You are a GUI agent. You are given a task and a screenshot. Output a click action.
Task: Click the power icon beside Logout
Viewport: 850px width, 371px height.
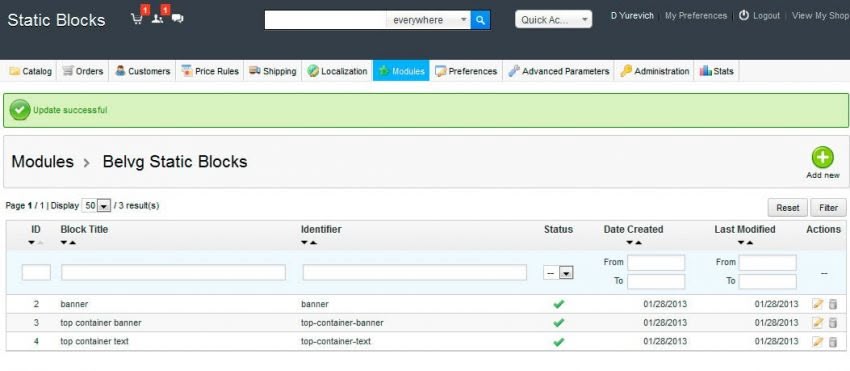click(x=744, y=15)
